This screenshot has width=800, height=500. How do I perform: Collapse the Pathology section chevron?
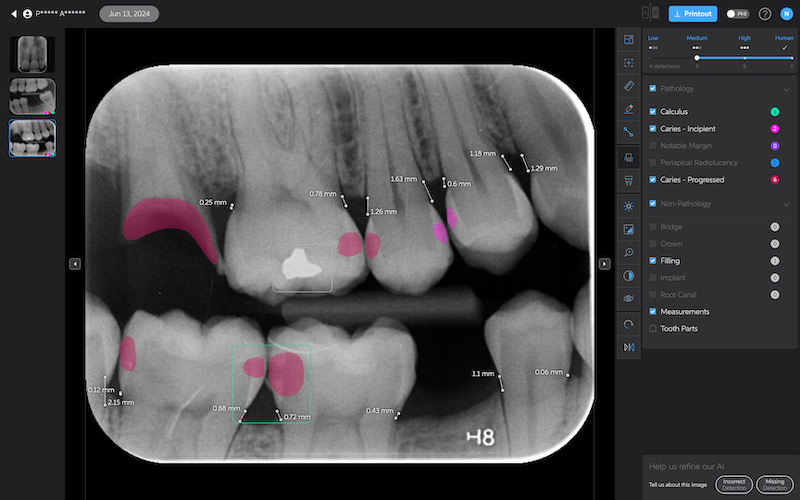point(786,89)
